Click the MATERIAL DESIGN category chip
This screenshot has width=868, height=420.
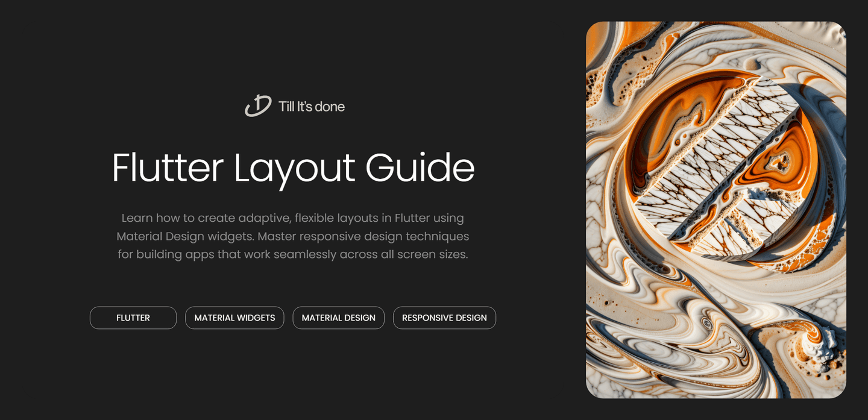click(339, 318)
